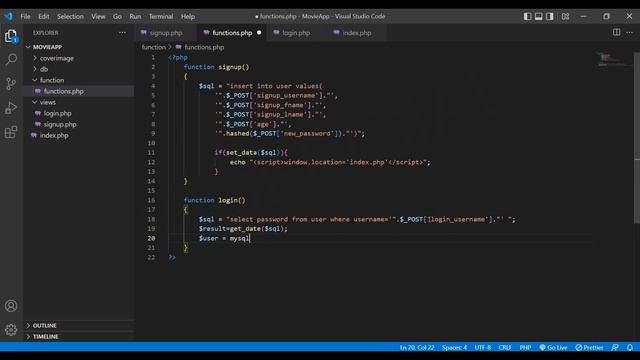
Task: Switch to the login.php editor tab
Action: point(296,33)
